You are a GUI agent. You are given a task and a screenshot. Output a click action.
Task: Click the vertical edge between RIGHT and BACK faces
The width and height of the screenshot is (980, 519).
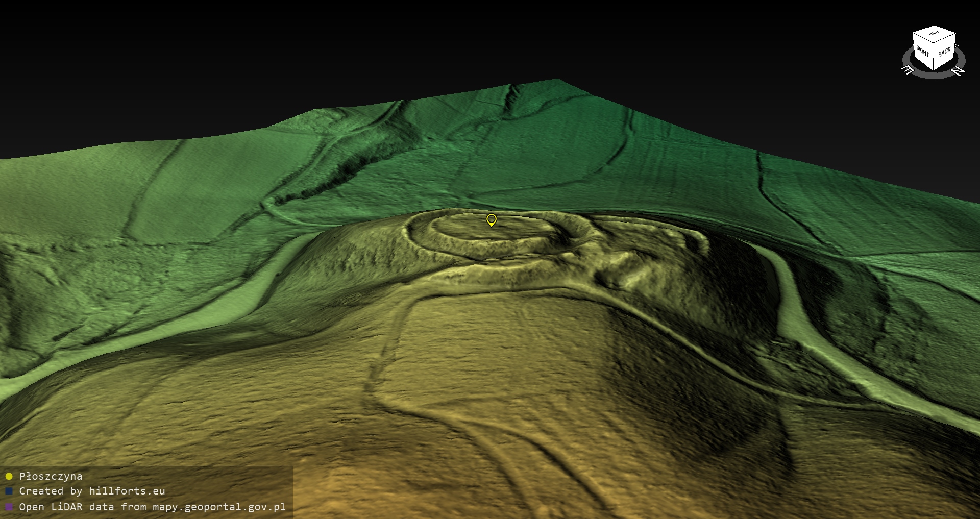click(934, 57)
